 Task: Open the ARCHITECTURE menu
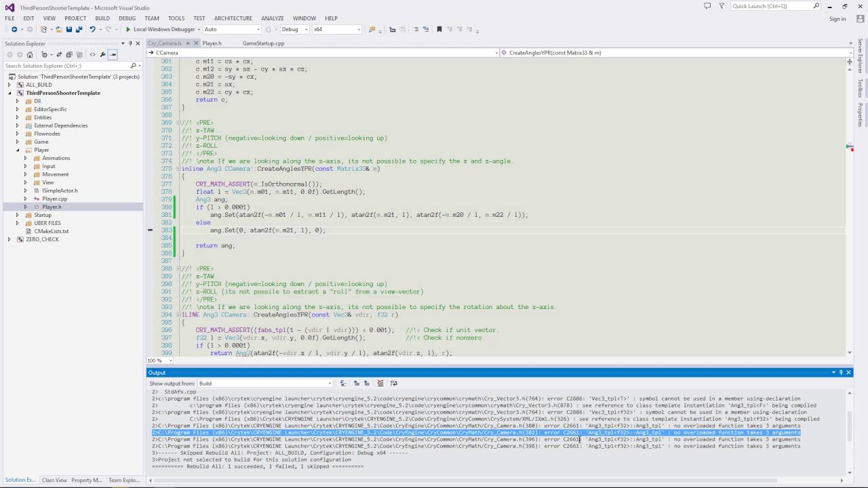[233, 18]
